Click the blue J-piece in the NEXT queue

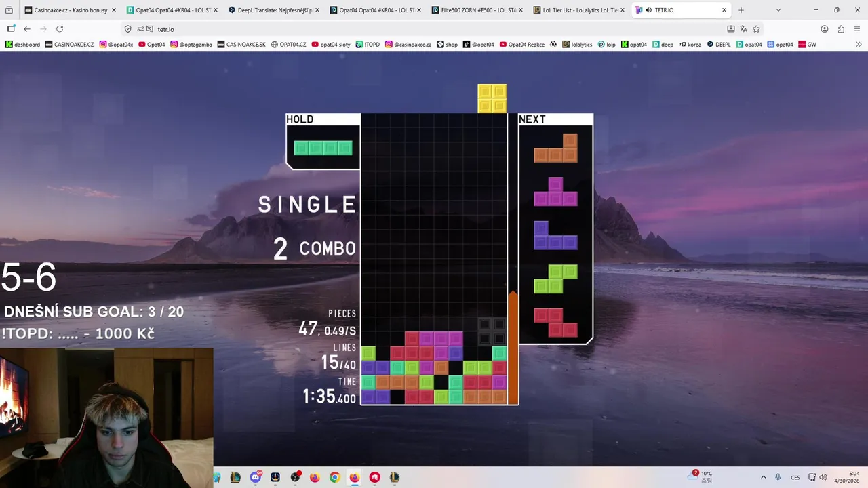point(555,235)
